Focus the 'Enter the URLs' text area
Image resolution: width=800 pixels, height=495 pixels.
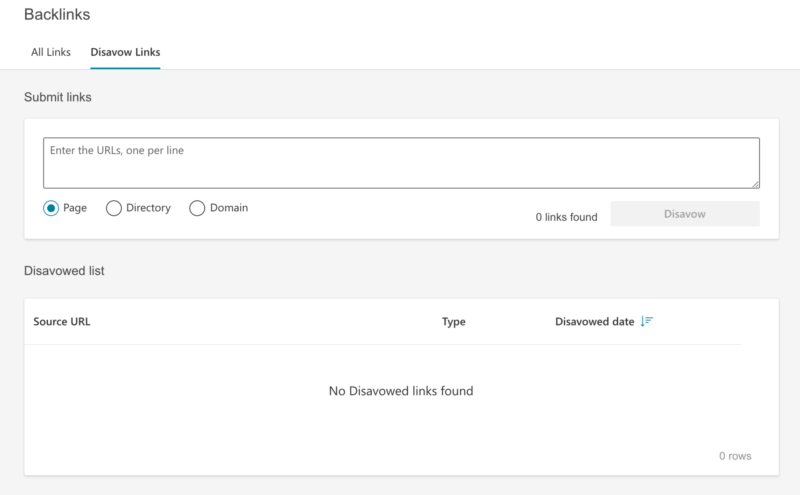coord(400,163)
